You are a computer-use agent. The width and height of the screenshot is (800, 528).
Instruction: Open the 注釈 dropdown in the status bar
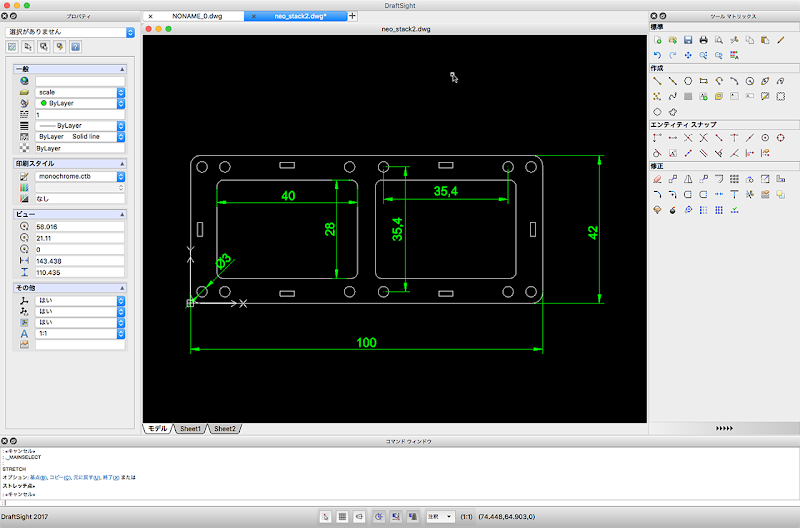[x=440, y=517]
